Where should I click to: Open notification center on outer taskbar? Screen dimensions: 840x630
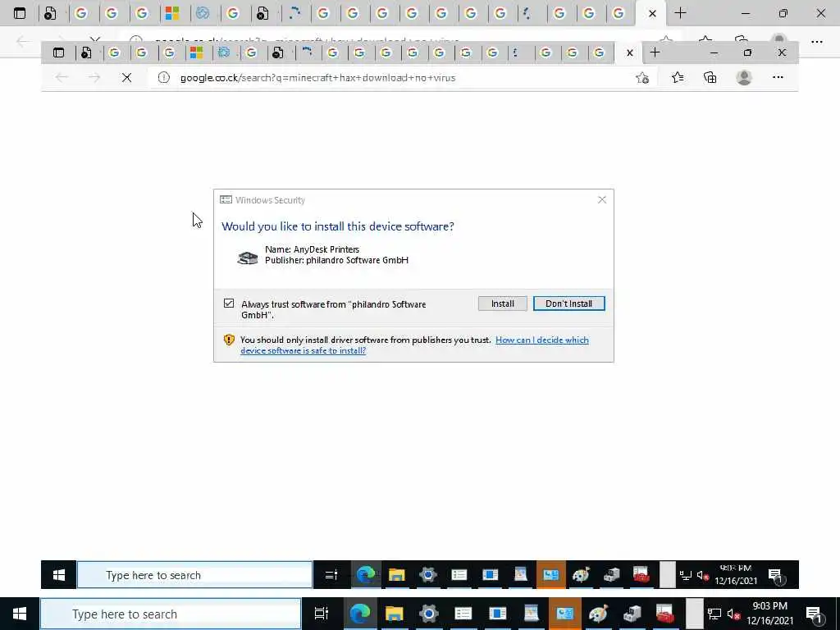click(815, 614)
